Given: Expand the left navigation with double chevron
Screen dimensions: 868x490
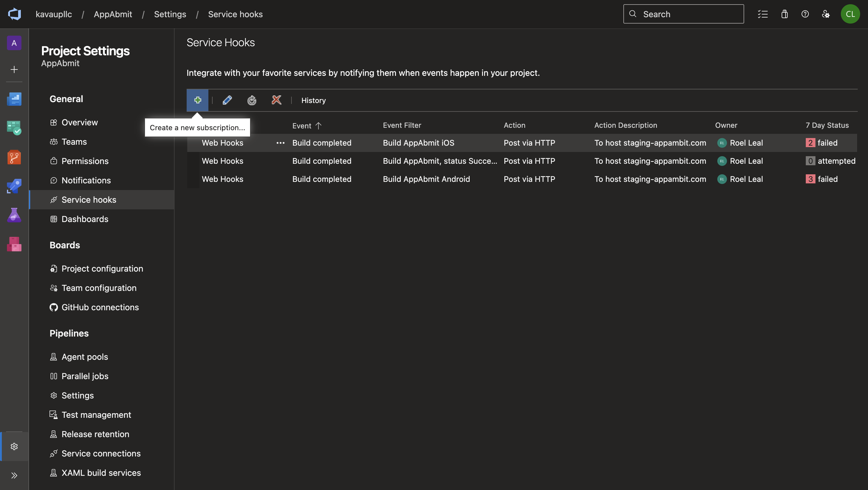Looking at the screenshot, I should pos(14,475).
